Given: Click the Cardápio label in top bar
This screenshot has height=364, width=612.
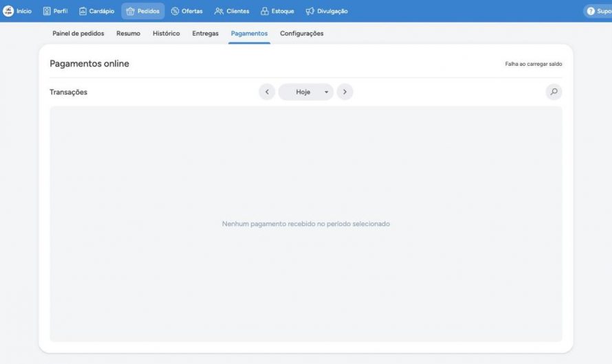Looking at the screenshot, I should (102, 11).
